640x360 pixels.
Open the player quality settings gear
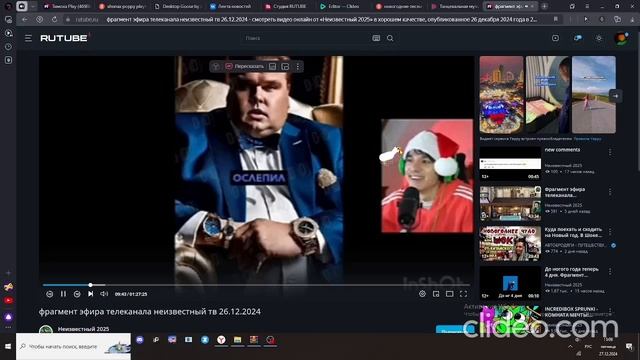[x=422, y=294]
